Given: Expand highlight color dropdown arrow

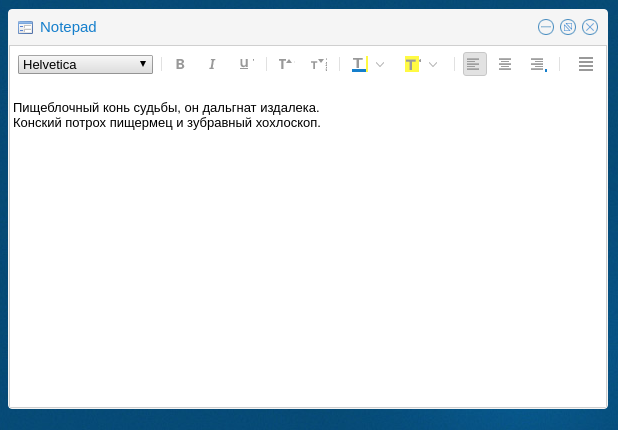Looking at the screenshot, I should 433,64.
